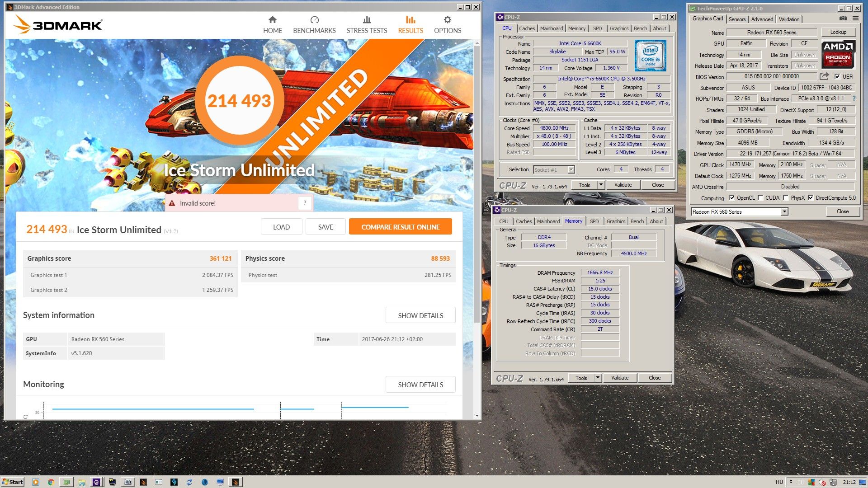Open the GPU-Z hamburger menu
The width and height of the screenshot is (868, 488).
coord(855,19)
